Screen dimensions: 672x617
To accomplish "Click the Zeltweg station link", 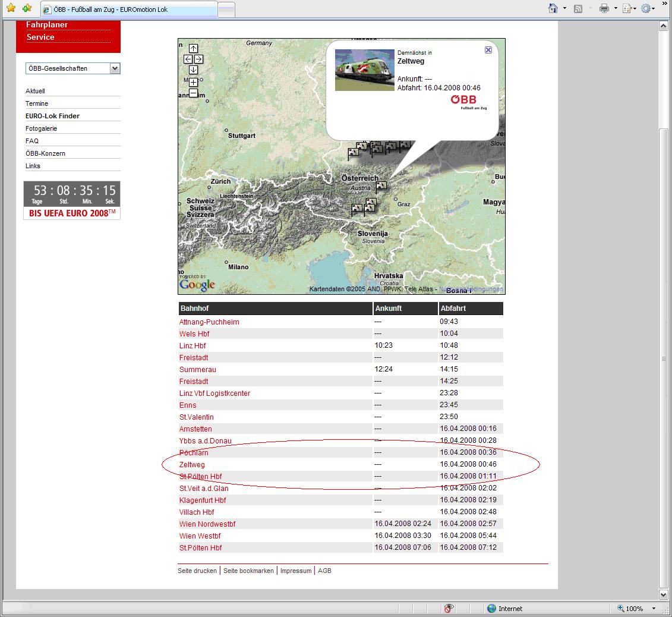I will click(192, 464).
